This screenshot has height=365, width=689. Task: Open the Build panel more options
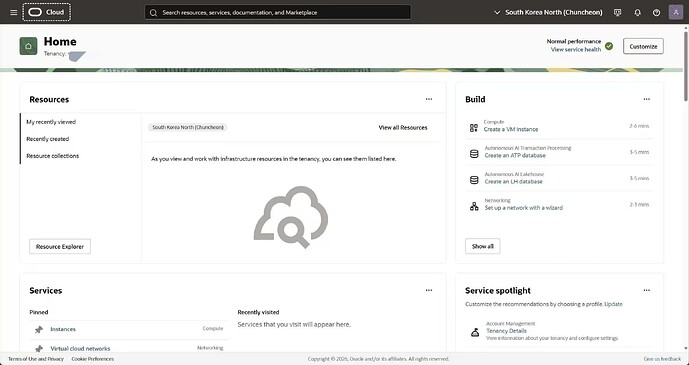click(x=646, y=99)
